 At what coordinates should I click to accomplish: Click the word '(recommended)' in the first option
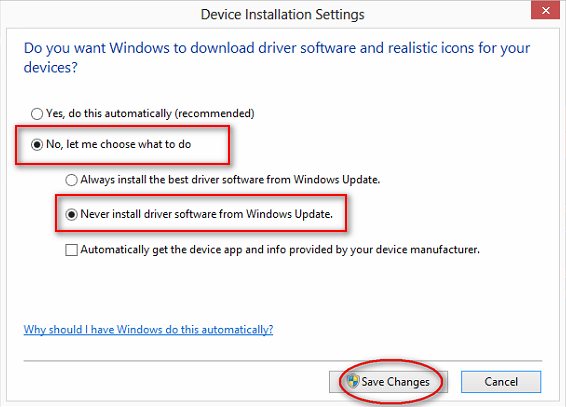[215, 114]
